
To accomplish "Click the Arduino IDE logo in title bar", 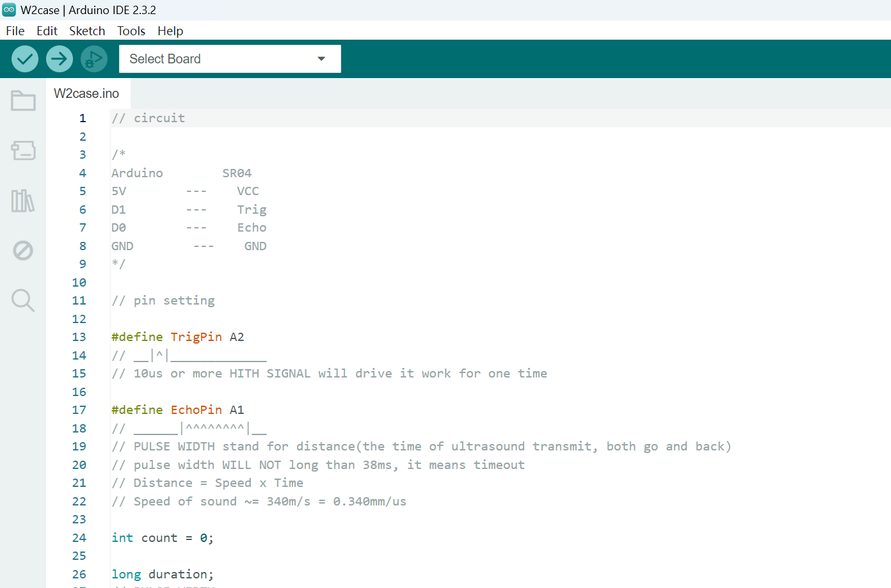I will pos(9,10).
